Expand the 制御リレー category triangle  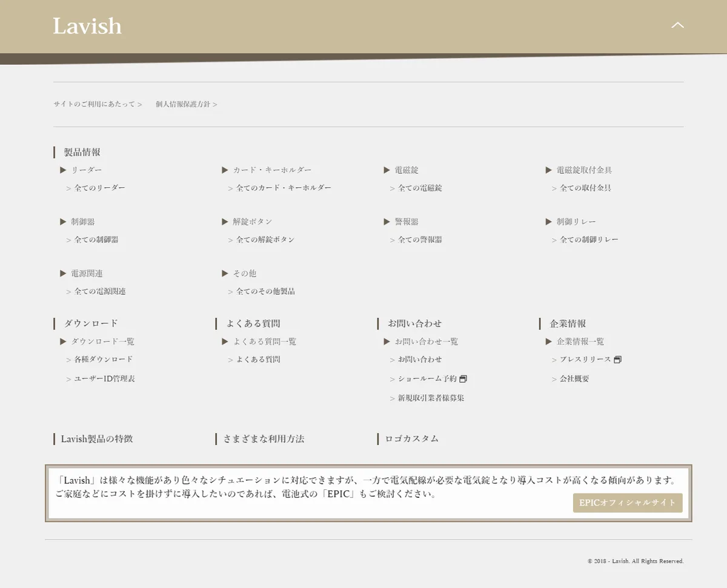(548, 222)
